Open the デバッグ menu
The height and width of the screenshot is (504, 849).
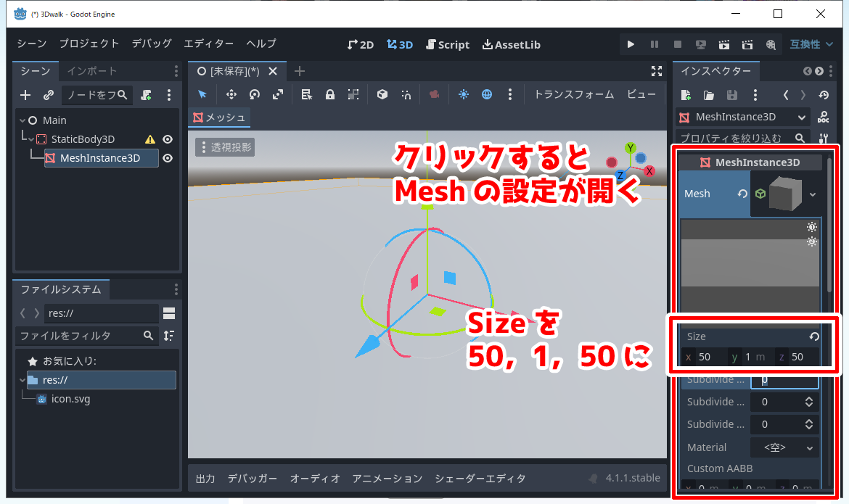[x=152, y=44]
